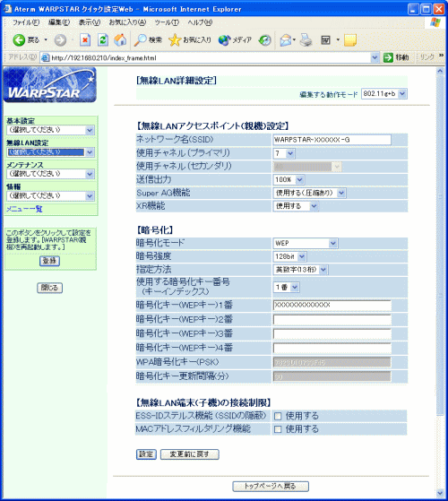448x501 pixels.
Task: Click the Back arrow in IE toolbar
Action: point(19,40)
